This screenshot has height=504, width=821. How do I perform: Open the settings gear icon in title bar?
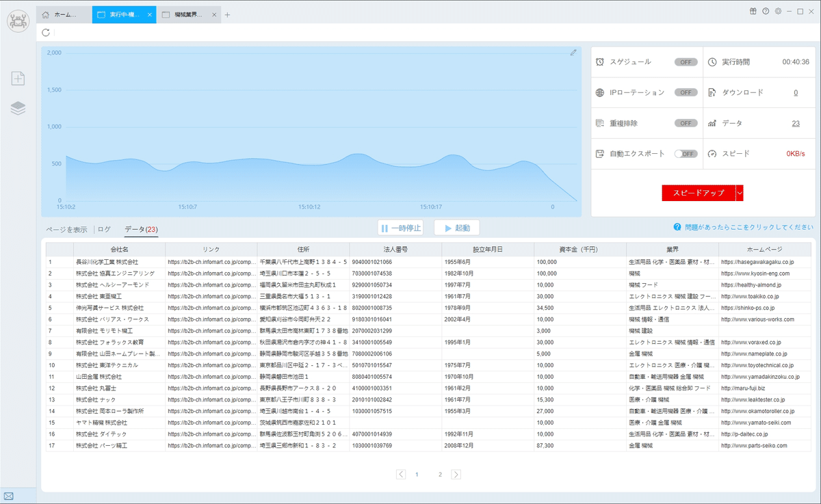coord(778,11)
